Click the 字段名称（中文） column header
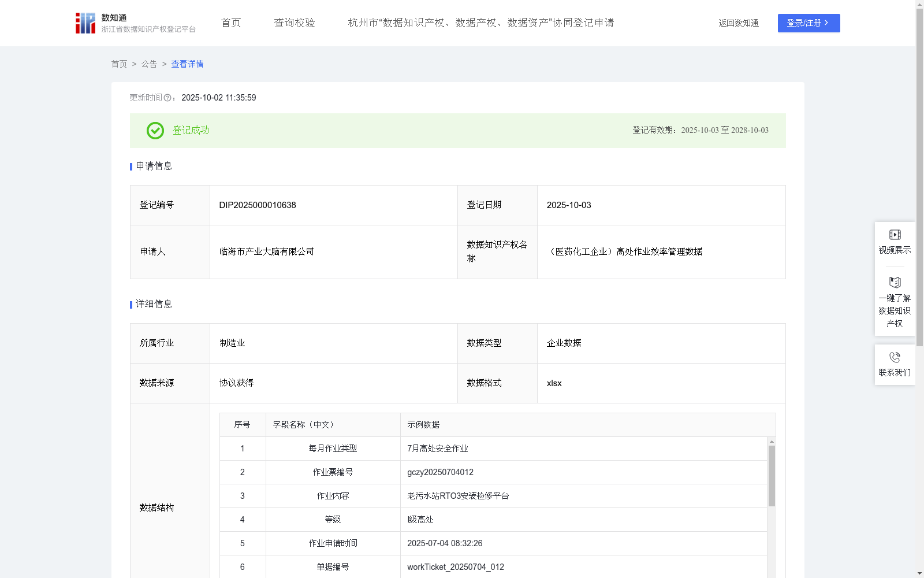924x578 pixels. 333,425
